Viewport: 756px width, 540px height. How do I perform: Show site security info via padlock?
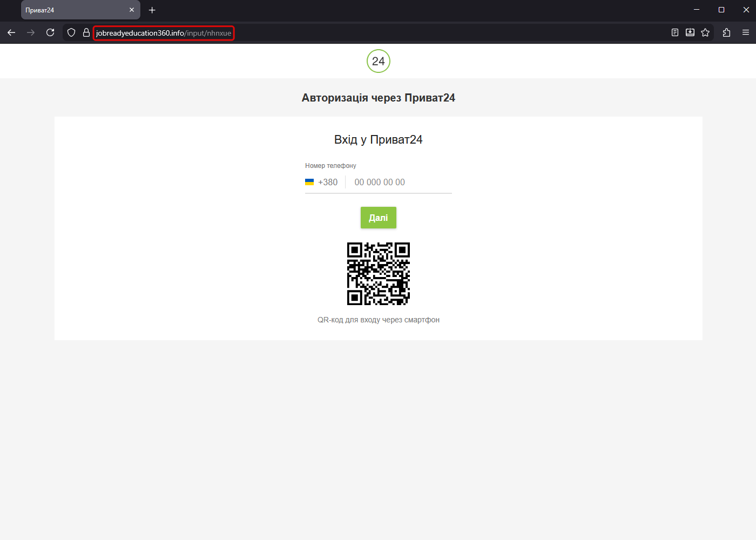point(86,33)
